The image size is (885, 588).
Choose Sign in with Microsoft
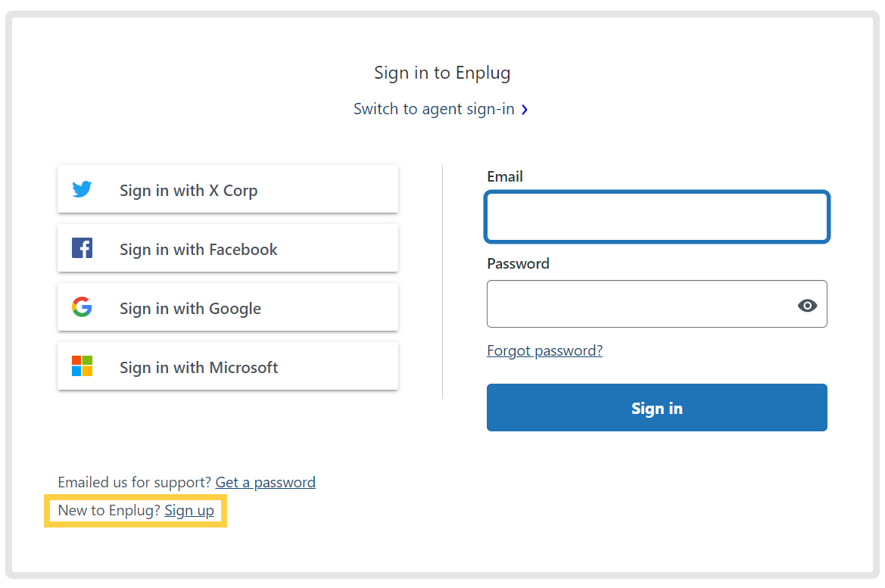click(228, 366)
